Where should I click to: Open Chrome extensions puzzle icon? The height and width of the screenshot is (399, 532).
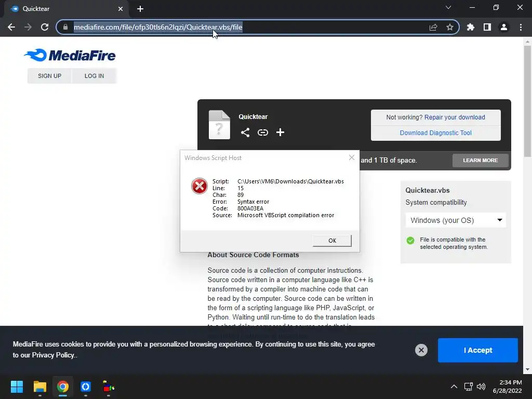pos(471,27)
